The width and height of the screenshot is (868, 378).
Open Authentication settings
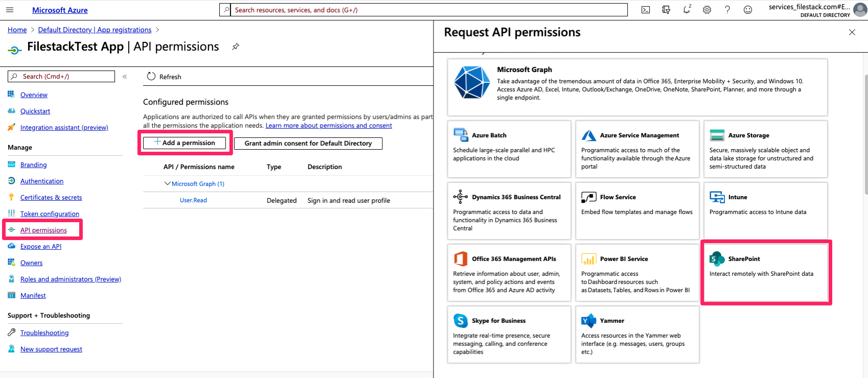point(42,181)
